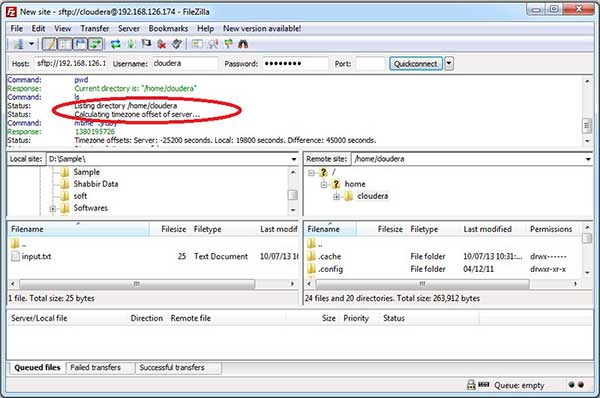The image size is (600, 398).
Task: Open the Server menu
Action: pyautogui.click(x=129, y=29)
